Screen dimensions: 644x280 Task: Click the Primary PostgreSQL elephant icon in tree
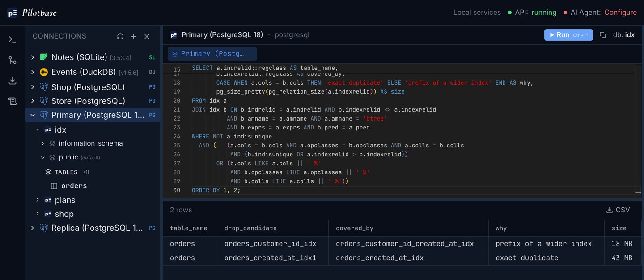(44, 115)
